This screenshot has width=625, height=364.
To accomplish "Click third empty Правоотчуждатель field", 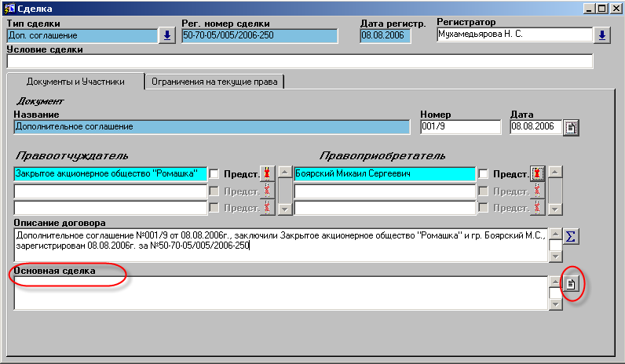I will point(111,208).
